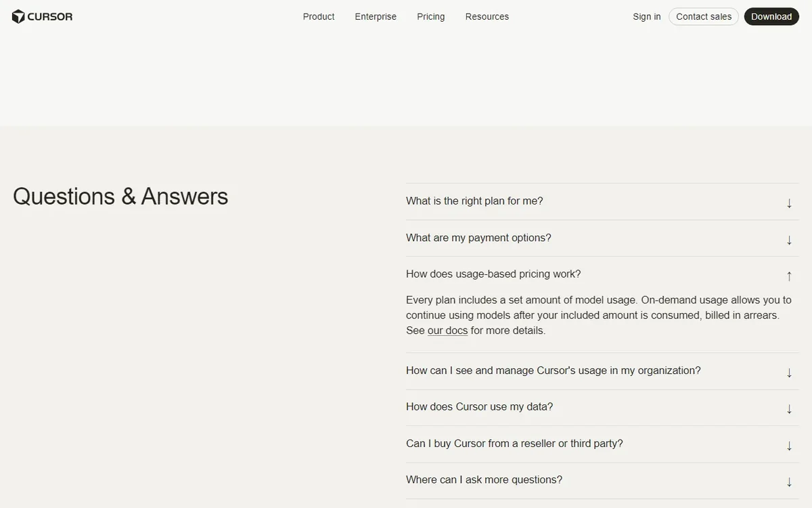Expand "What is the right plan for me?"
Screen dimensions: 812x508
tap(602, 201)
